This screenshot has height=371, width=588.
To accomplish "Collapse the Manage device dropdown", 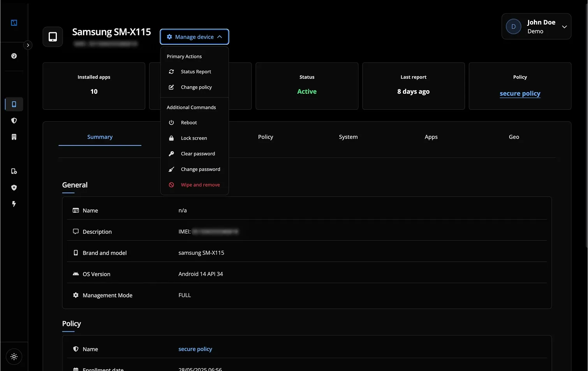I will tap(194, 37).
